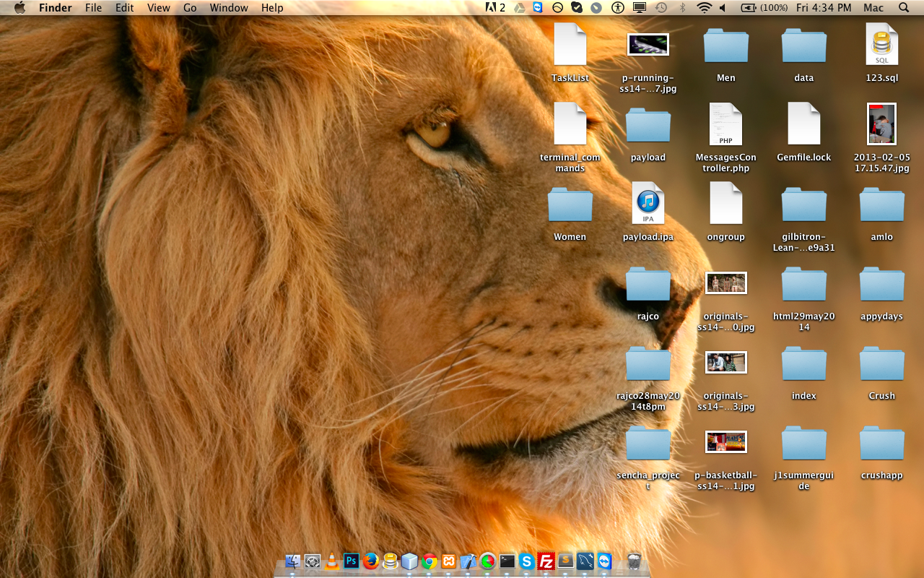Expand the battery status menu

pyautogui.click(x=749, y=8)
